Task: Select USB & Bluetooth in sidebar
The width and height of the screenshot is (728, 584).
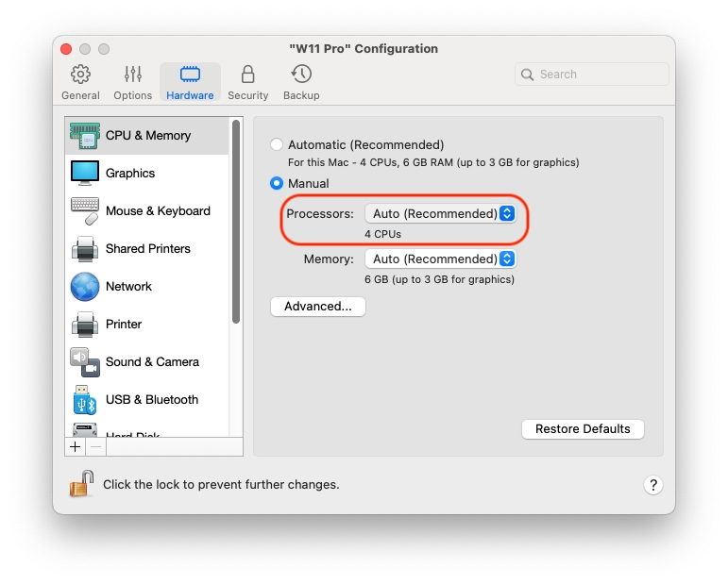Action: [151, 400]
